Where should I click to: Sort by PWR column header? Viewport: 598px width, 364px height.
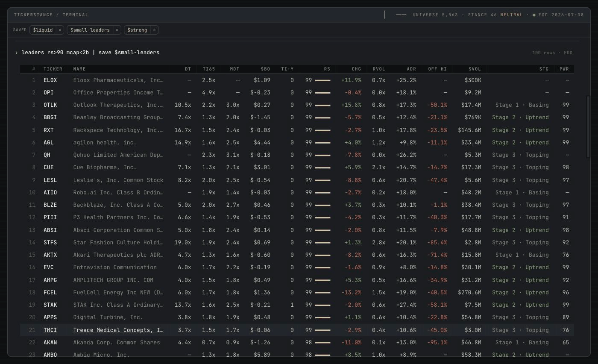[x=564, y=69]
